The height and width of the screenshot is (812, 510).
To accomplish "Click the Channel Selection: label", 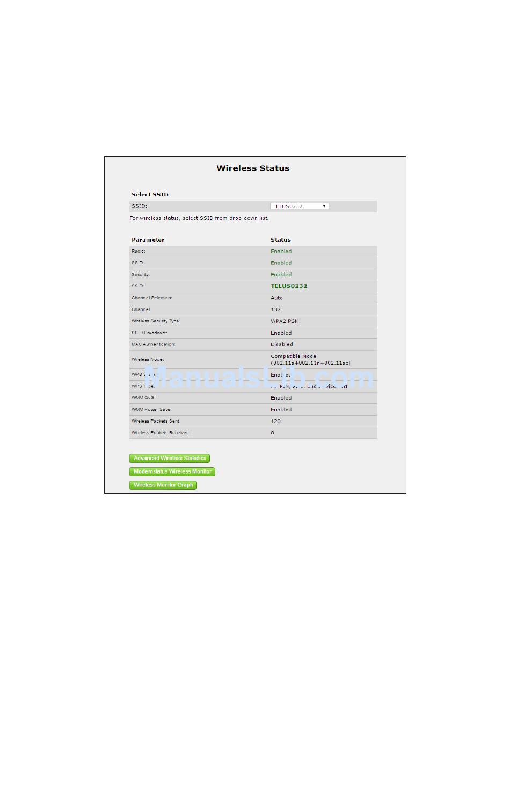I will click(x=152, y=298).
